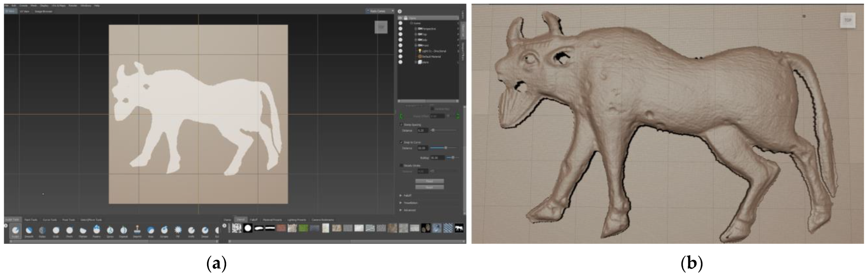Choose the Fill sculpt tool
This screenshot has height=275, width=868.
click(x=178, y=231)
